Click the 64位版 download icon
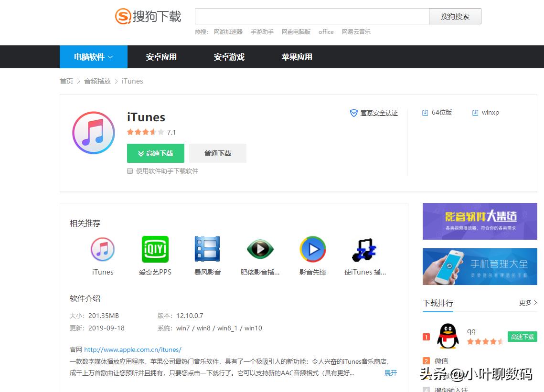Image resolution: width=544 pixels, height=392 pixels. coord(425,112)
